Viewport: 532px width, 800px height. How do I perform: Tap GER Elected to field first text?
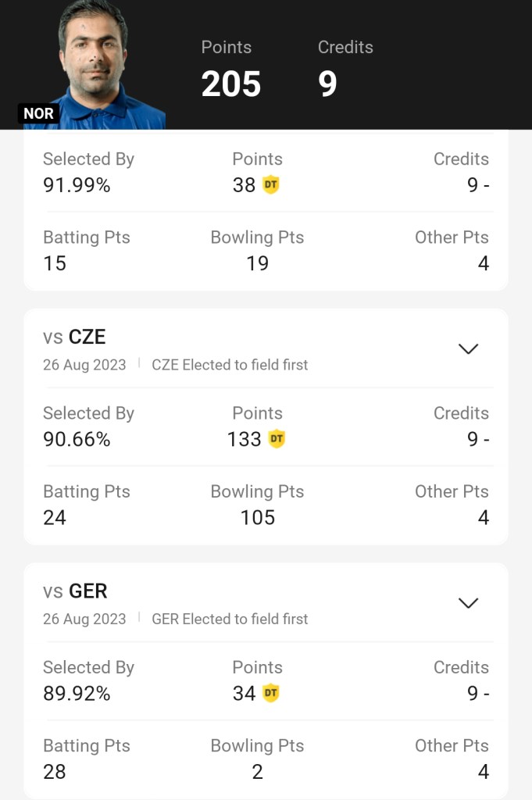230,619
